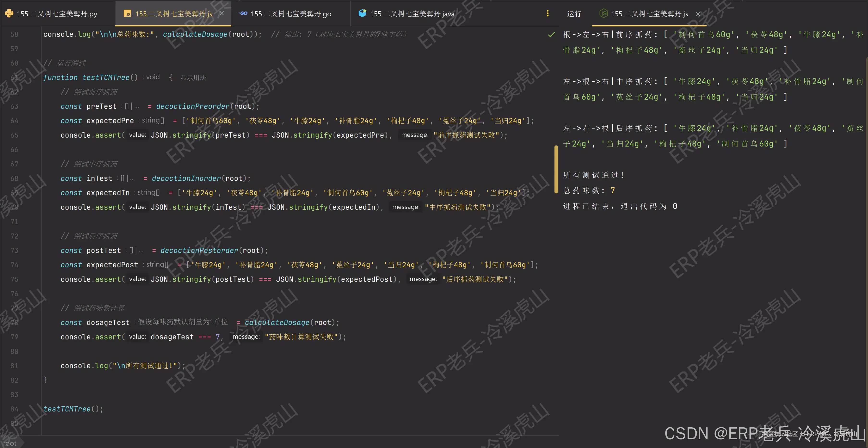Close the 155.二叉树七宝美髯丹.js editor tab
The width and height of the screenshot is (868, 448).
tap(222, 13)
